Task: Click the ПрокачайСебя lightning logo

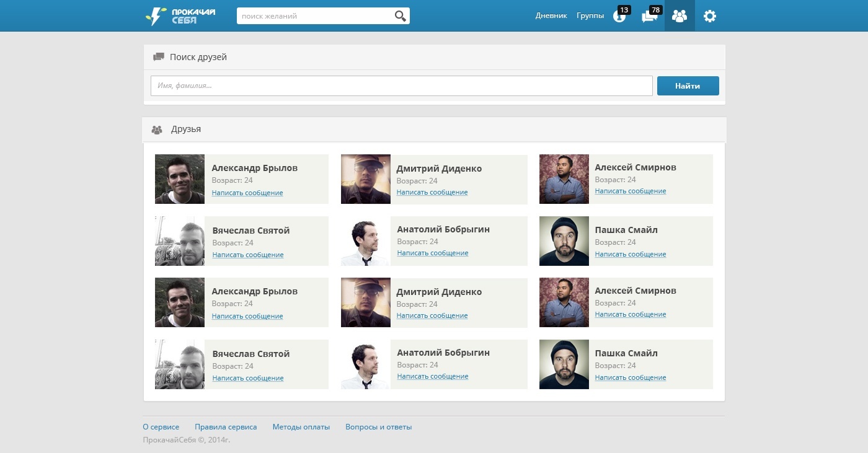Action: (180, 16)
